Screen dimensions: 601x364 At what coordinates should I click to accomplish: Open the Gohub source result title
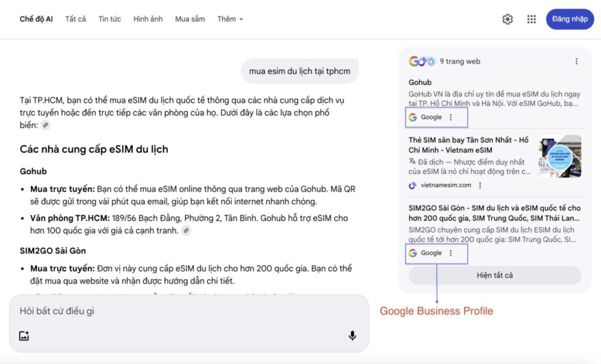pyautogui.click(x=420, y=82)
